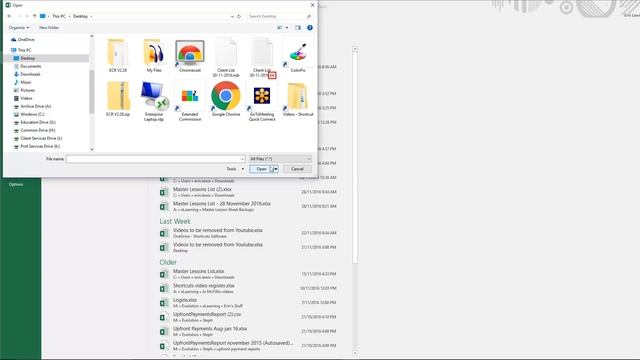Click in the Search Desktop box
Screen dimensions: 640x360
pos(280,16)
